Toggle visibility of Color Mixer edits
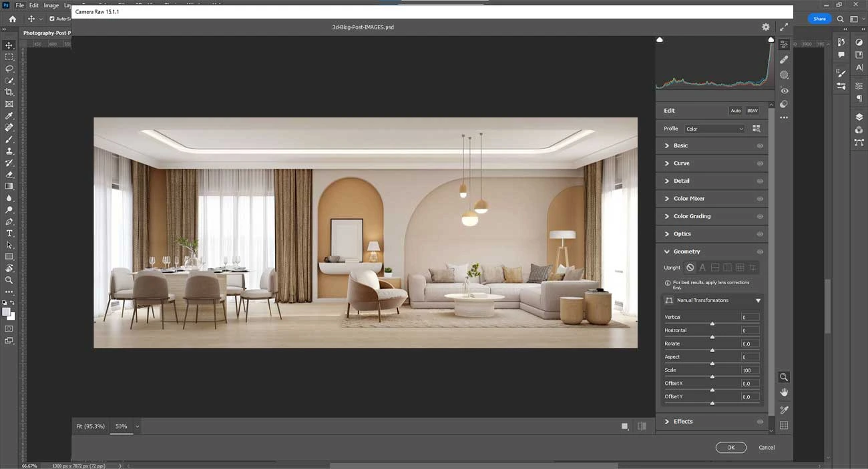 point(760,199)
